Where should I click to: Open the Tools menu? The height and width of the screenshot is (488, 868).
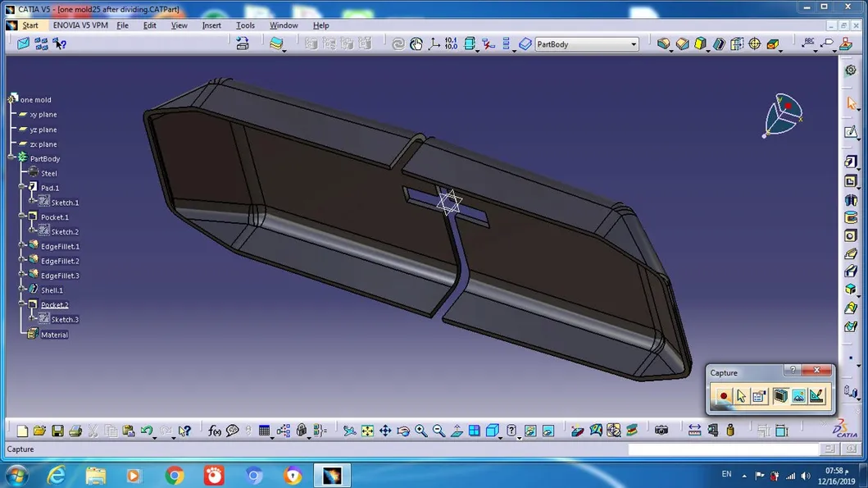tap(245, 25)
